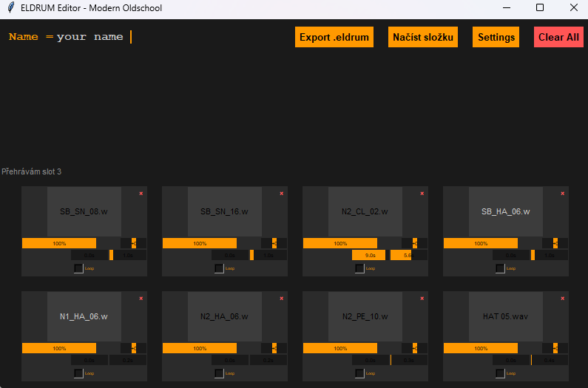Remove the SB_SN_16.w sample with its red x

tap(282, 194)
